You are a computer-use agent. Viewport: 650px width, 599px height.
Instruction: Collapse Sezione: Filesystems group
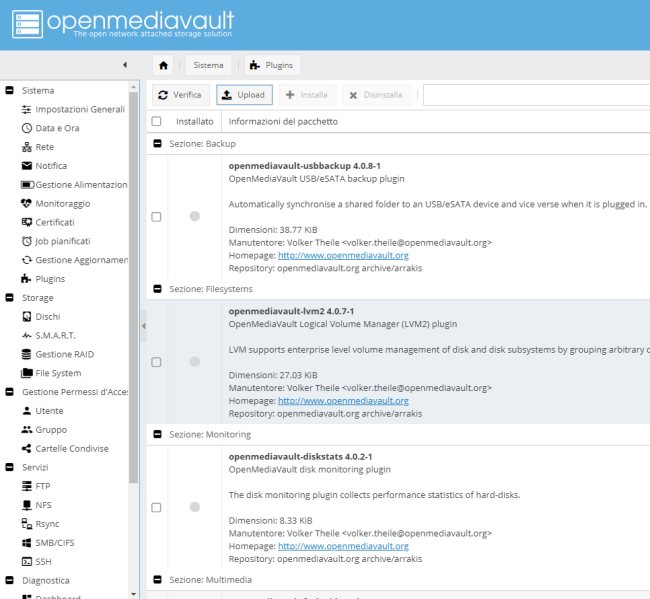158,289
